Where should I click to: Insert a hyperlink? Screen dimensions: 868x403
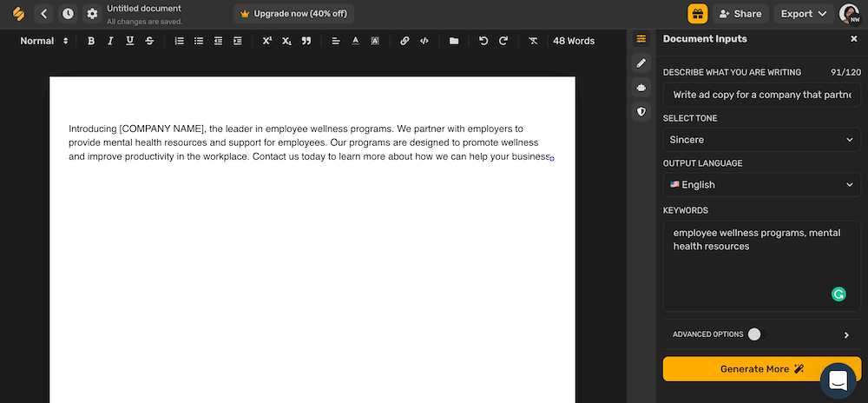[x=404, y=41]
